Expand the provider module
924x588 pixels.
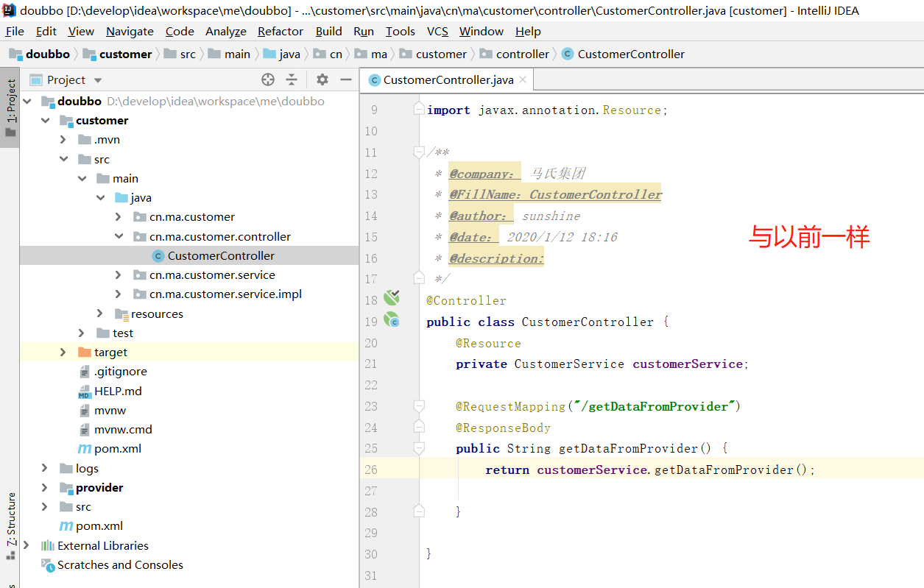[x=45, y=488]
